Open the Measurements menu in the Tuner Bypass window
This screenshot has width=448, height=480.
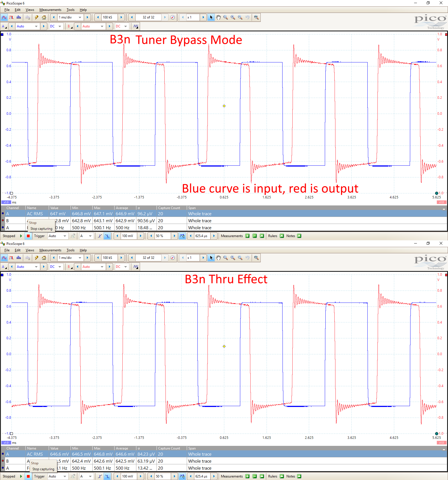click(50, 10)
